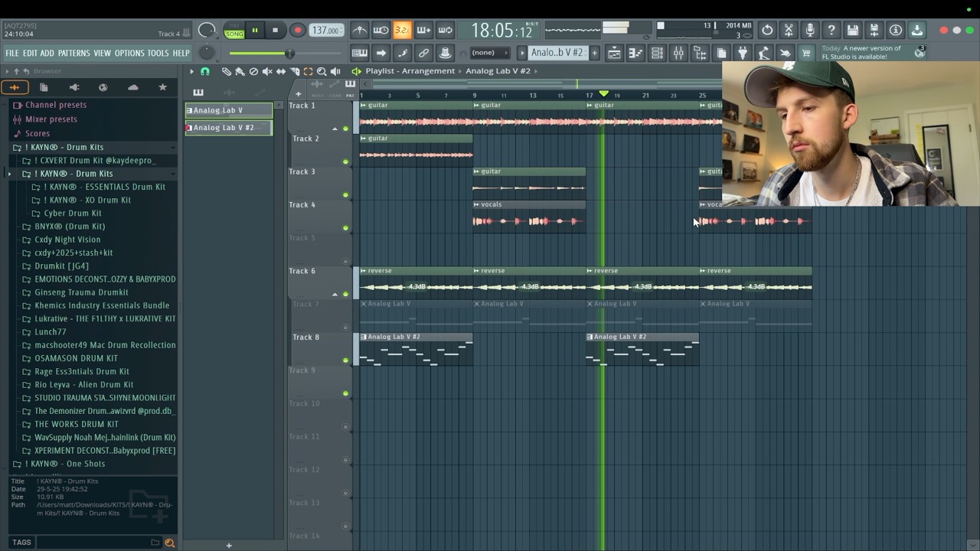Viewport: 980px width, 551px height.
Task: Open the Analo..b V #2 pattern selector
Action: 557,53
